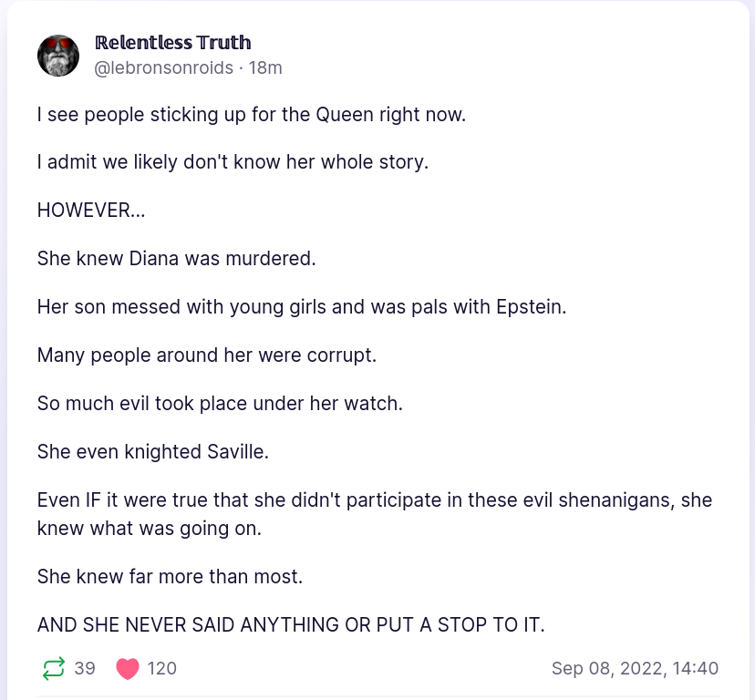Click the "She knew far more than most" line

point(170,576)
